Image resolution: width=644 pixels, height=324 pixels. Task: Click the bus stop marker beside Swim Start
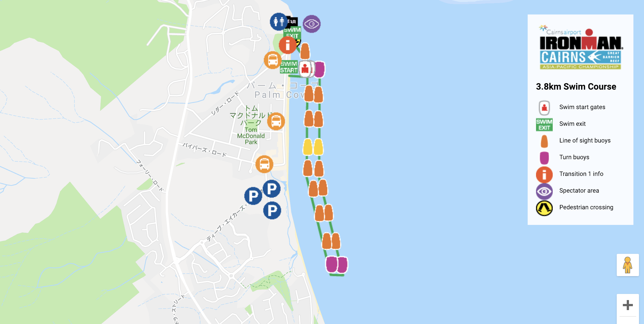tap(272, 60)
